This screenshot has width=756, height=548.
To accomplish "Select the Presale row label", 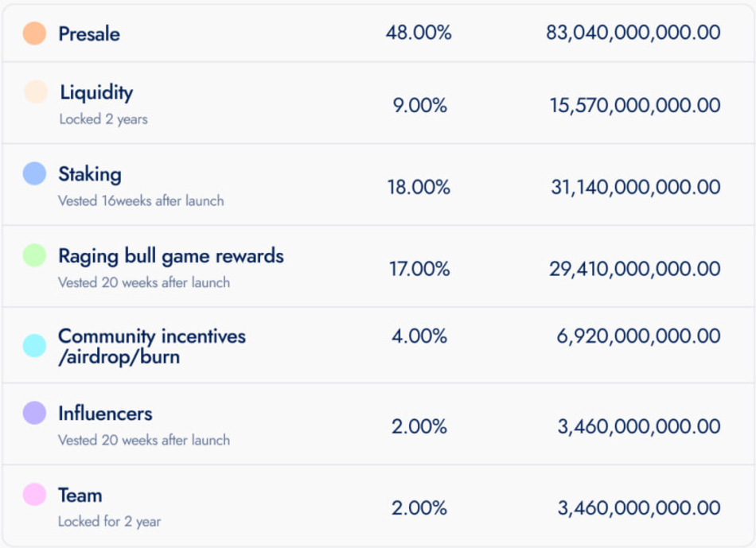I will click(89, 33).
